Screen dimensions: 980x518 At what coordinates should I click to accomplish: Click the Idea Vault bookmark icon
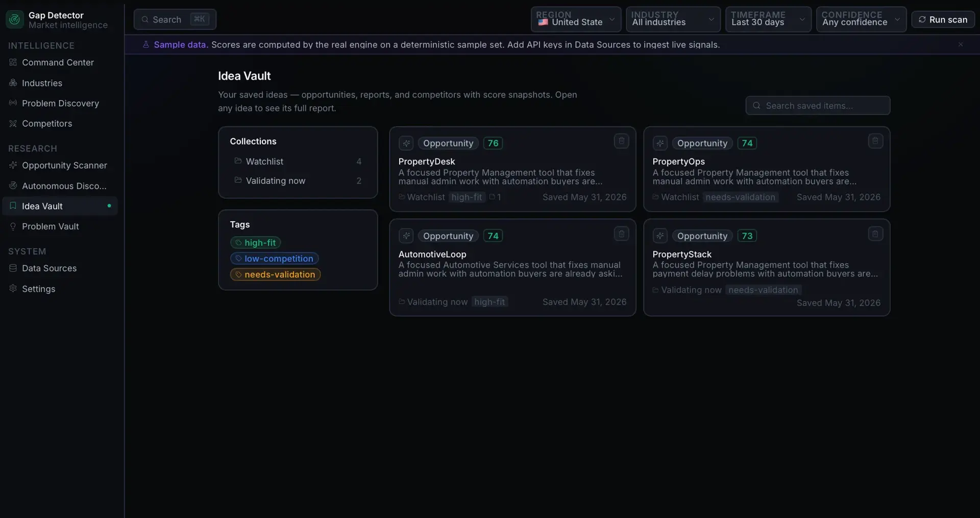tap(13, 206)
